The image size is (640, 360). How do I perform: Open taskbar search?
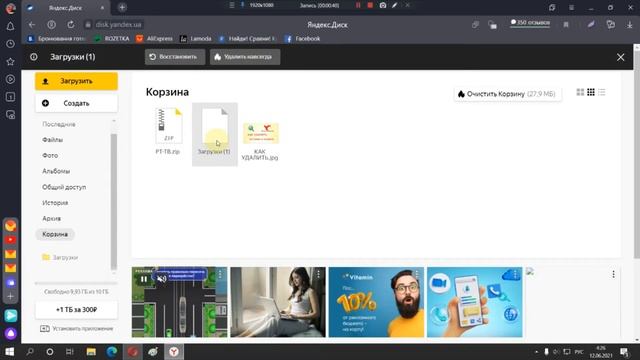[x=30, y=351]
